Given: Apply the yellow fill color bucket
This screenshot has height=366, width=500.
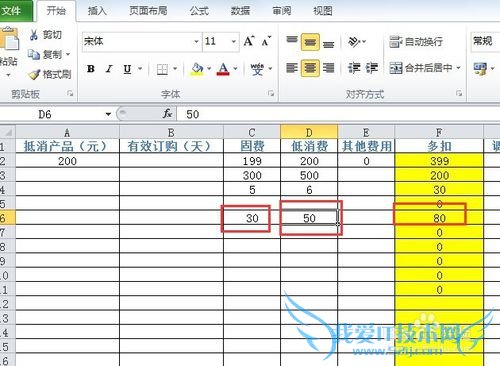Looking at the screenshot, I should (197, 69).
